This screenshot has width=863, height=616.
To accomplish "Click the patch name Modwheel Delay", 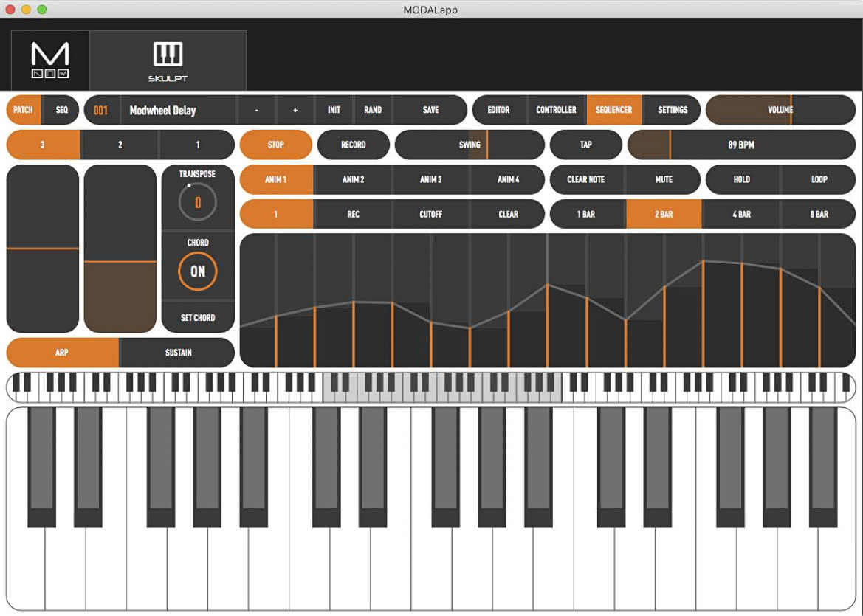I will pos(163,110).
